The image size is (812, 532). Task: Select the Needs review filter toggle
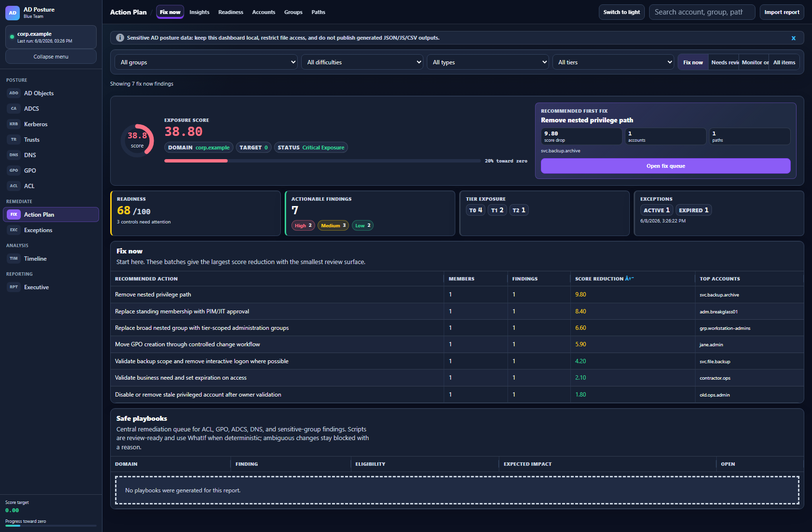click(x=724, y=62)
